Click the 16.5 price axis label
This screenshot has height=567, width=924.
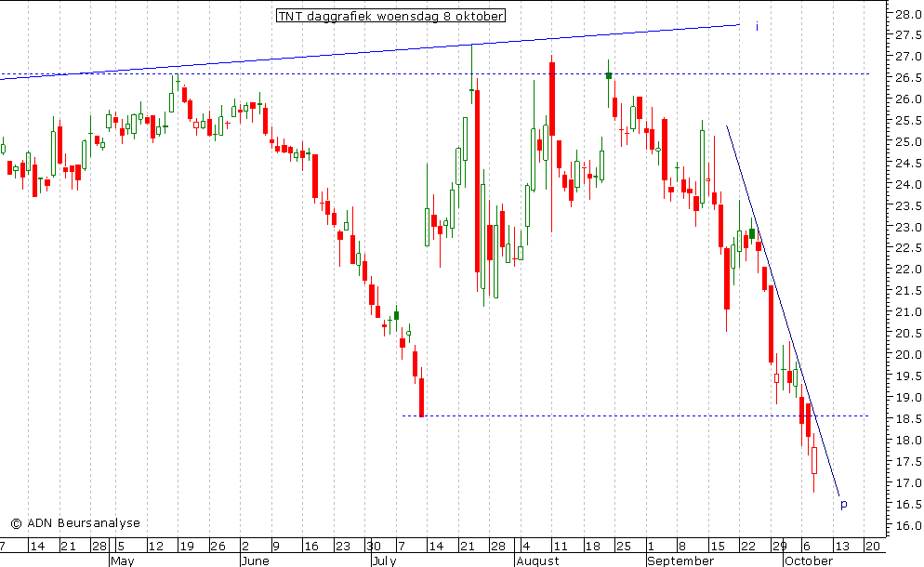tap(908, 505)
